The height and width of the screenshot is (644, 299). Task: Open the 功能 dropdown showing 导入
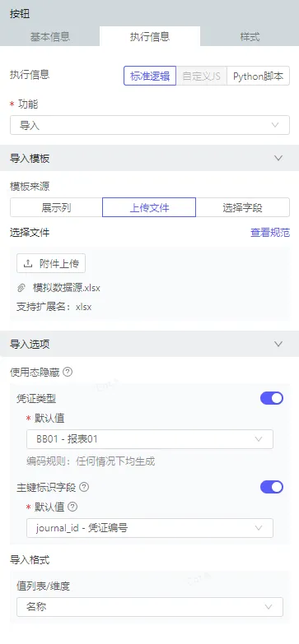point(150,125)
